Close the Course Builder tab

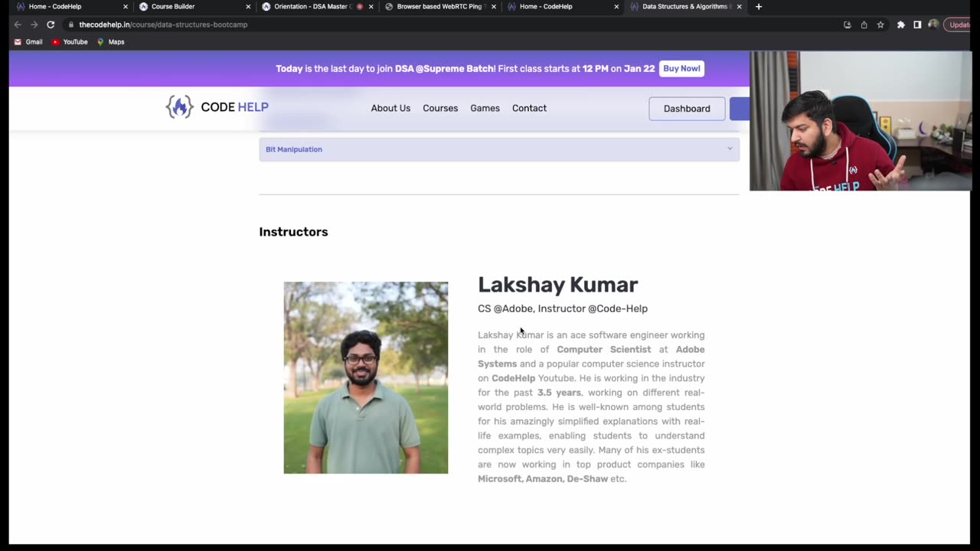point(248,7)
